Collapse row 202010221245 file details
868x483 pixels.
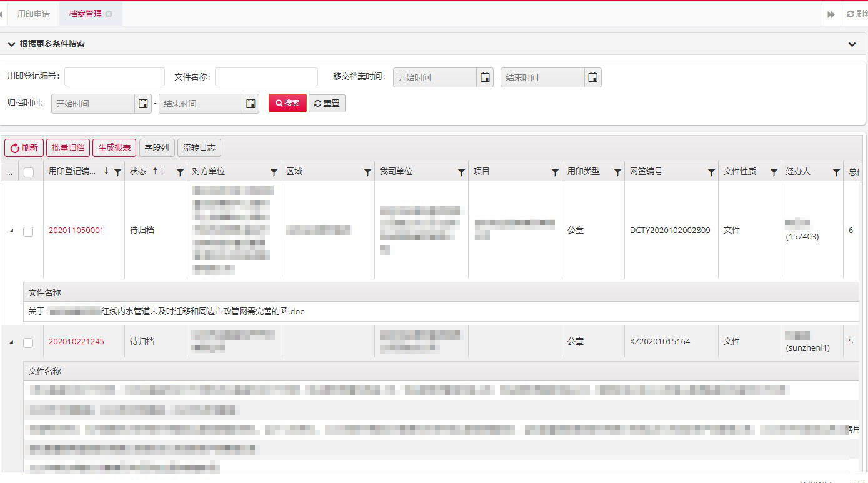pyautogui.click(x=11, y=342)
